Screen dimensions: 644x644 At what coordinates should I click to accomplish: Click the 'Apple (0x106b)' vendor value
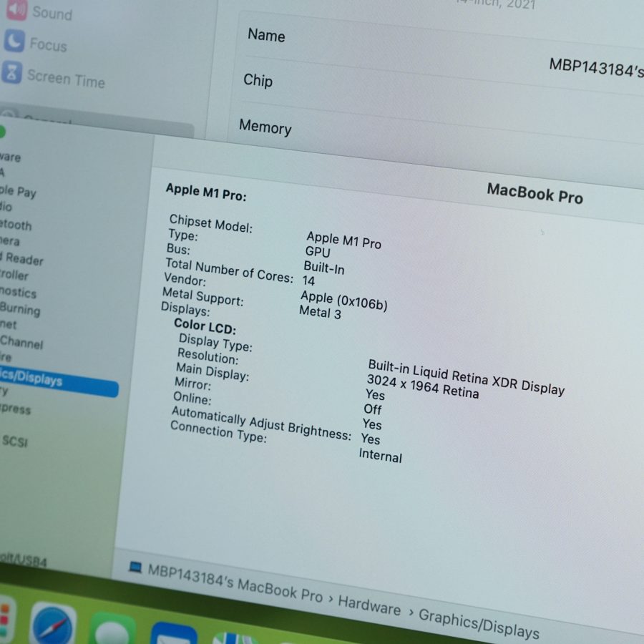343,301
